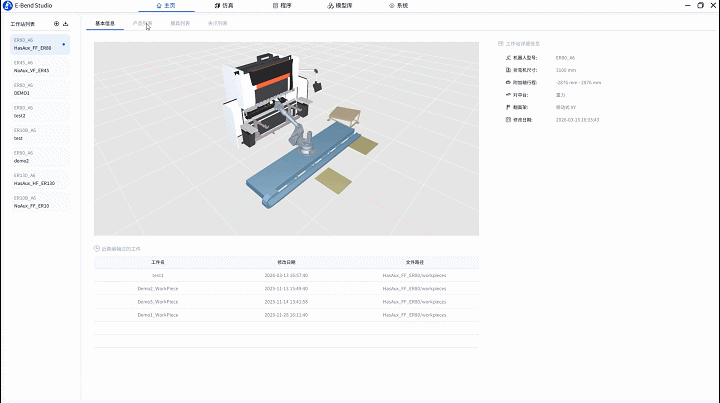720x403 pixels.
Task: Select workstation NoAux_VF_ER45
Action: [x=40, y=67]
